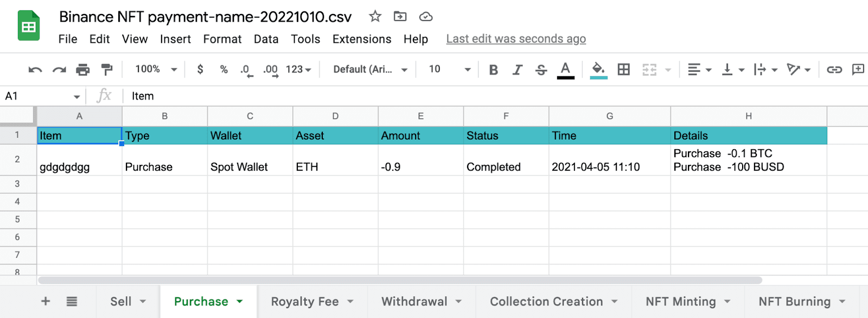868x318 pixels.
Task: Select cell with 2021-04-05 11:10
Action: tap(610, 160)
